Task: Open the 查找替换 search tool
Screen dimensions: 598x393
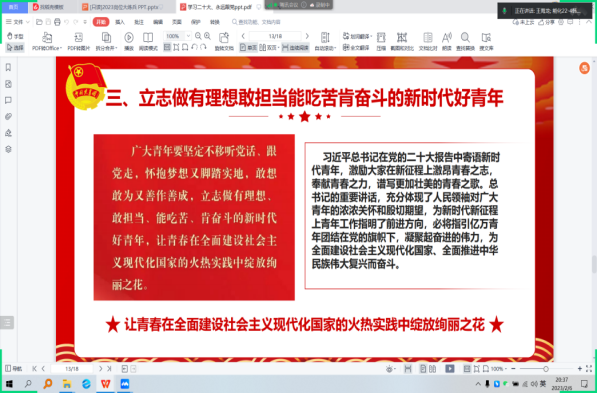Action: pos(465,41)
